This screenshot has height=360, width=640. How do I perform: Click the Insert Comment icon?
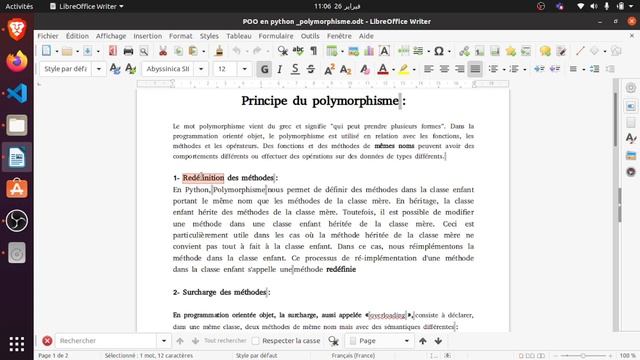click(545, 51)
